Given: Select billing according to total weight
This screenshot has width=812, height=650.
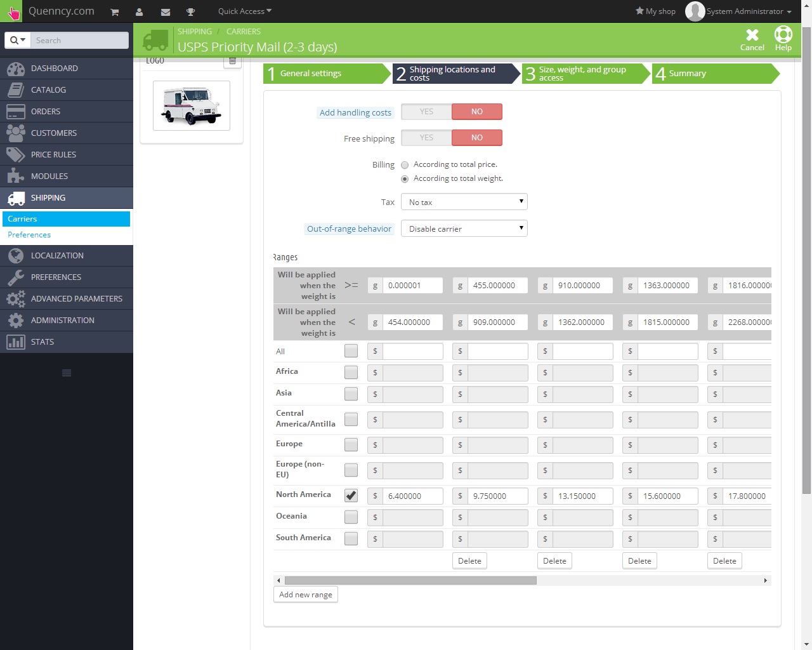Looking at the screenshot, I should (x=405, y=179).
